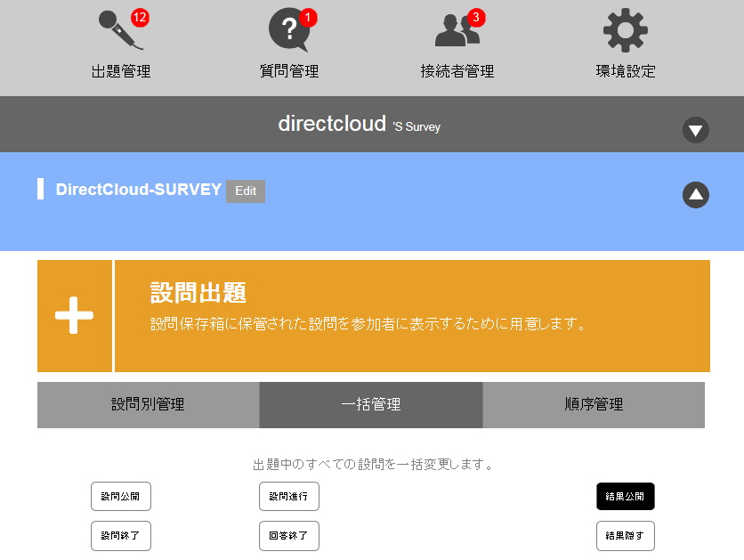Screen dimensions: 744x560
Task: Click the 設問公開 button
Action: pos(120,497)
